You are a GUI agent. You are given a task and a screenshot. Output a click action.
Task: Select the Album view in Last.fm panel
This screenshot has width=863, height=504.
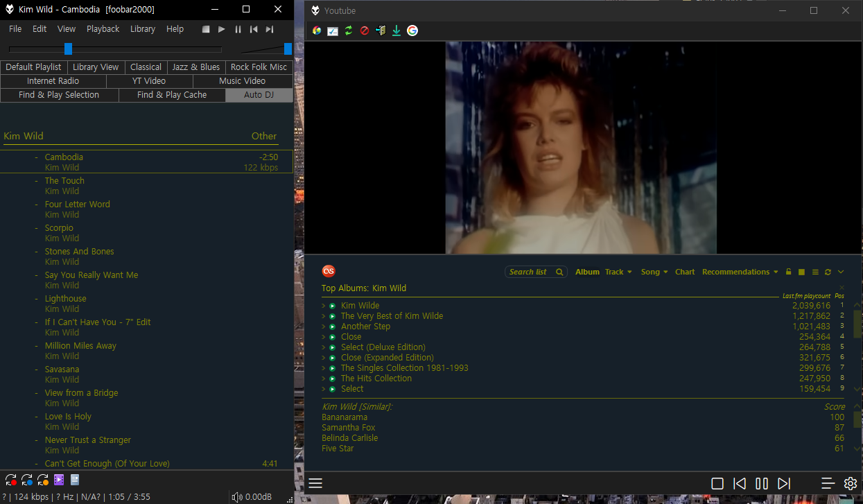coord(587,272)
